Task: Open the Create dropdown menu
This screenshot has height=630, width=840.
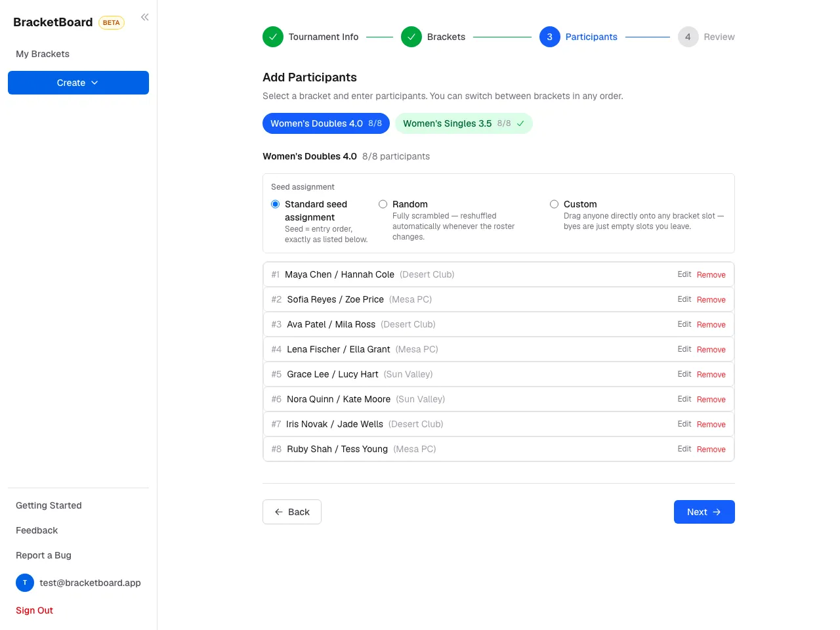Action: click(78, 83)
